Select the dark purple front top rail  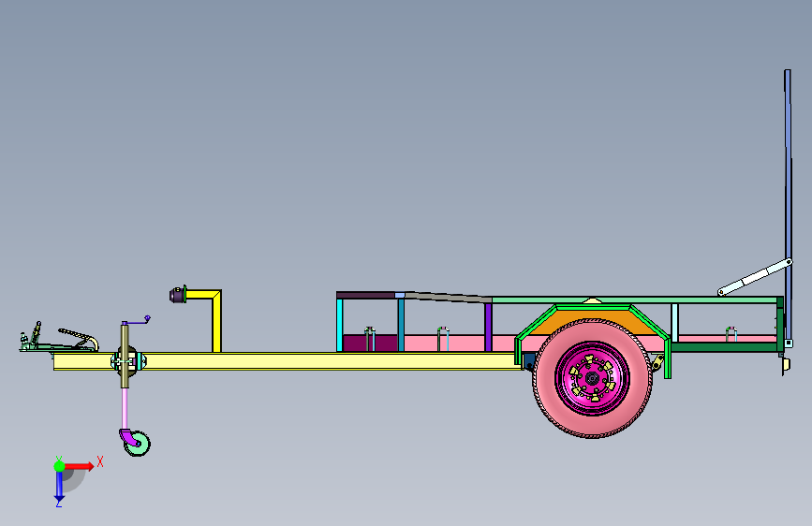365,295
